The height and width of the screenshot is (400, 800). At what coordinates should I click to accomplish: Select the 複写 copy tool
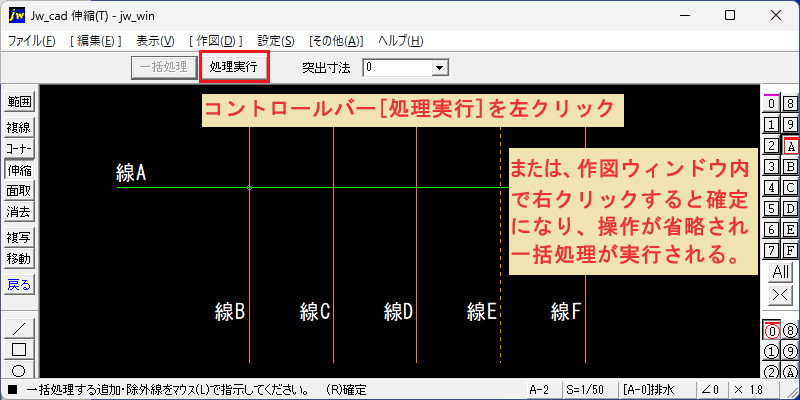(19, 237)
